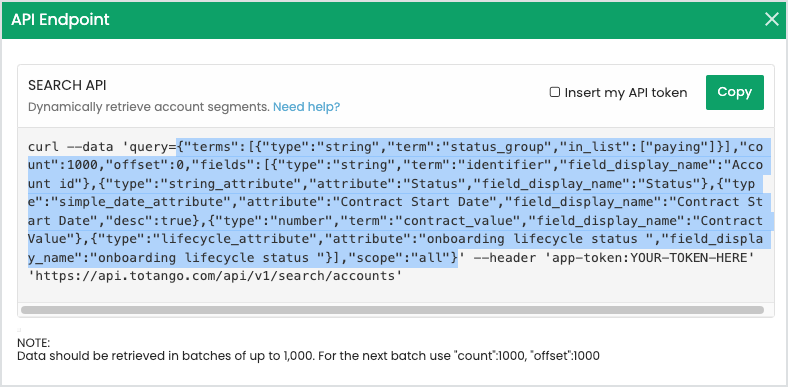Click the API Endpoint dialog title
788x387 pixels.
coord(60,20)
